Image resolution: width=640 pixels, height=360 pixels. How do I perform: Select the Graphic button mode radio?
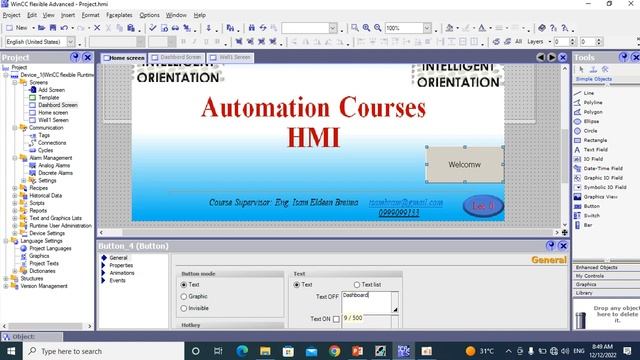tap(184, 296)
